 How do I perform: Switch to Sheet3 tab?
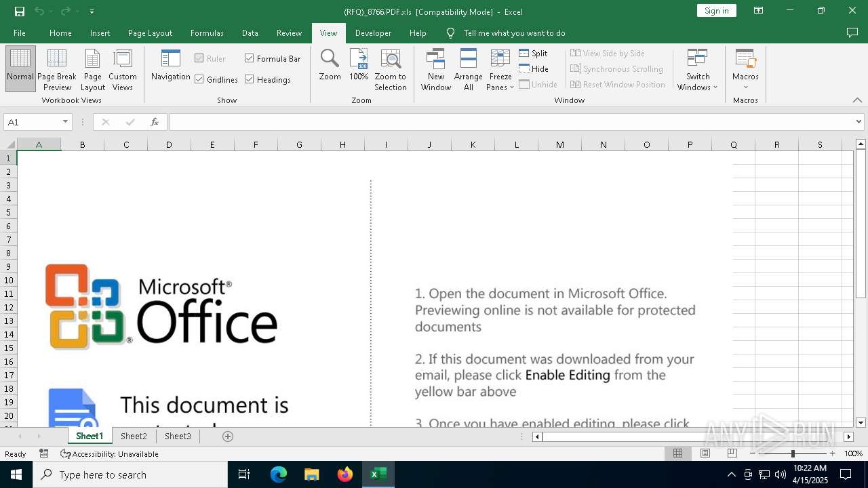coord(178,436)
